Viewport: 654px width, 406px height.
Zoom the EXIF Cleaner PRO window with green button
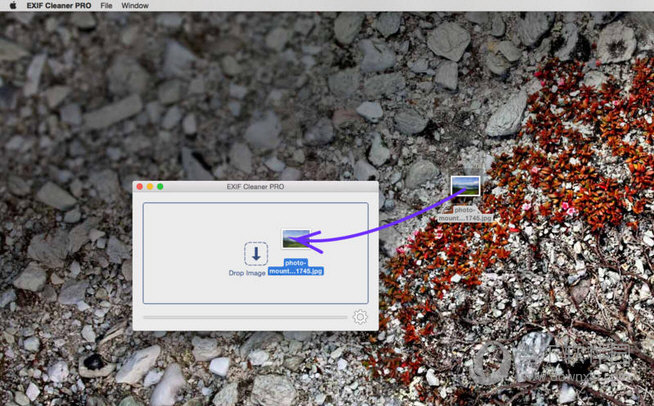(160, 187)
